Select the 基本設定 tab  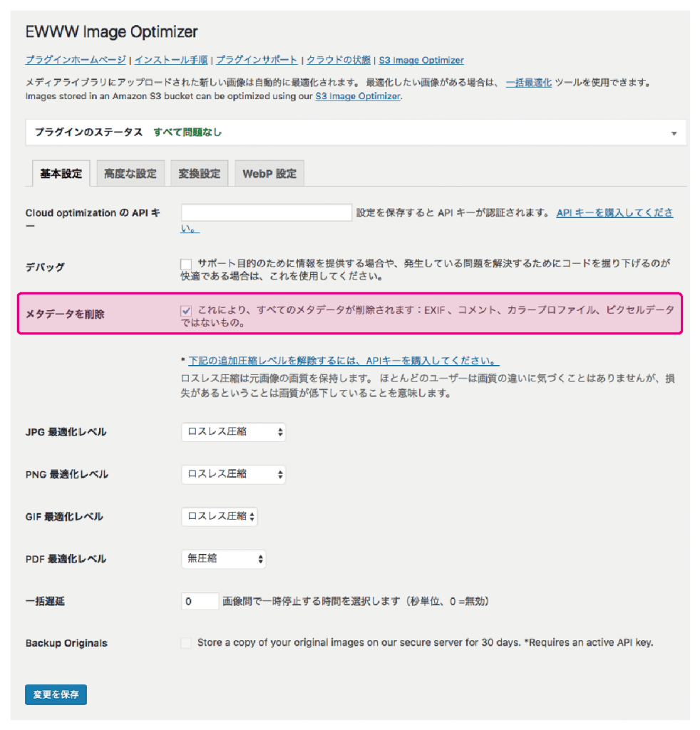point(61,174)
